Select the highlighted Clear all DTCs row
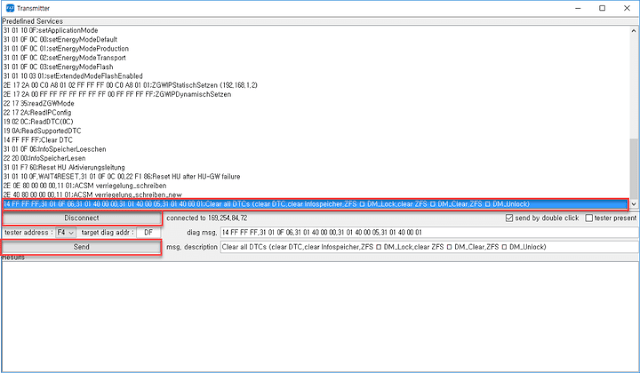Image resolution: width=640 pixels, height=373 pixels. coord(316,204)
